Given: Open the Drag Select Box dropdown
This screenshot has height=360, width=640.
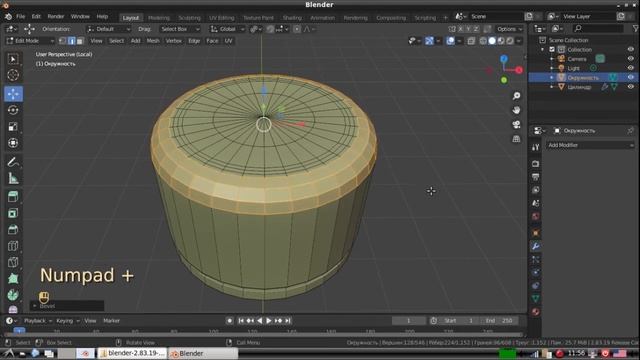Looking at the screenshot, I should [180, 29].
